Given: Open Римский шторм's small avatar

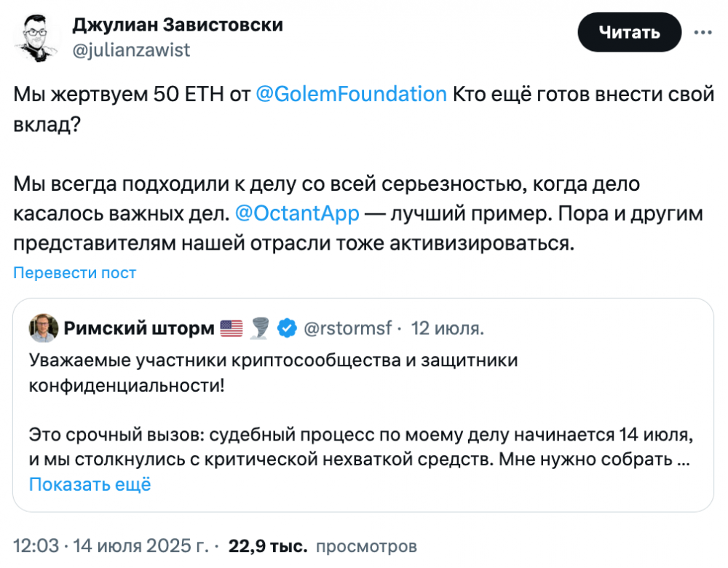Looking at the screenshot, I should point(44,329).
